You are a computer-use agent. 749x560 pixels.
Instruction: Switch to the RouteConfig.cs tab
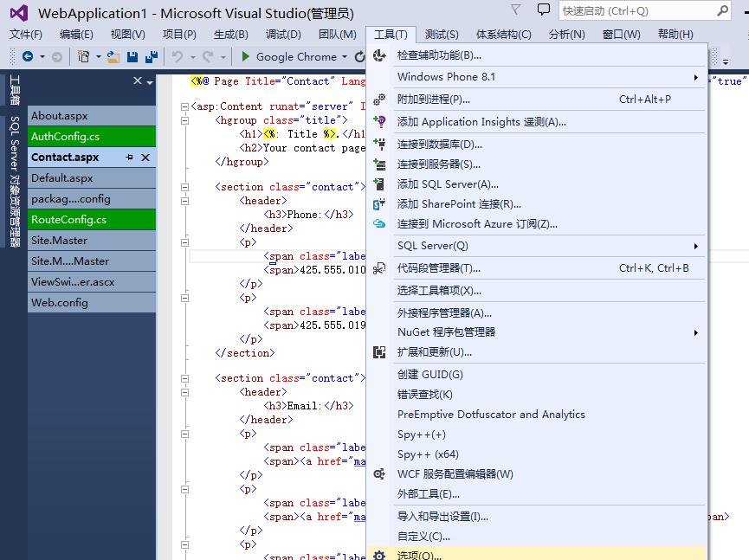tap(92, 220)
